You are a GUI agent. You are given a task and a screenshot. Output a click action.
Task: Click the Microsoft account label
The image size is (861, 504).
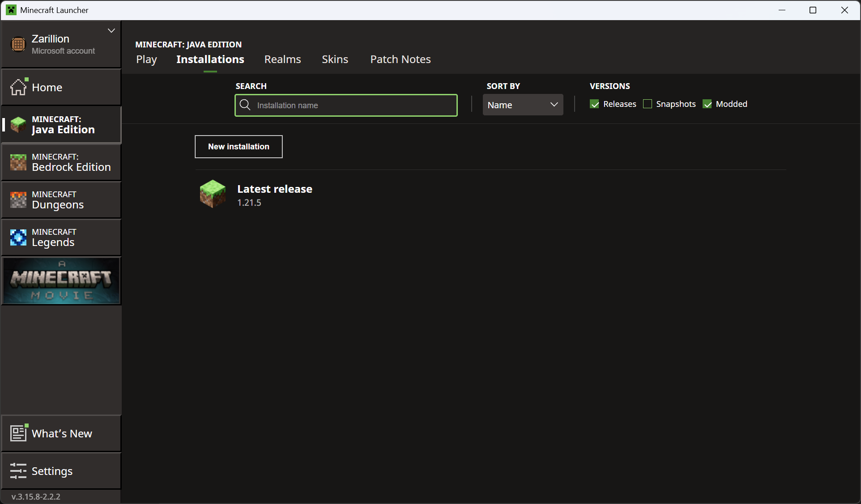(x=63, y=51)
